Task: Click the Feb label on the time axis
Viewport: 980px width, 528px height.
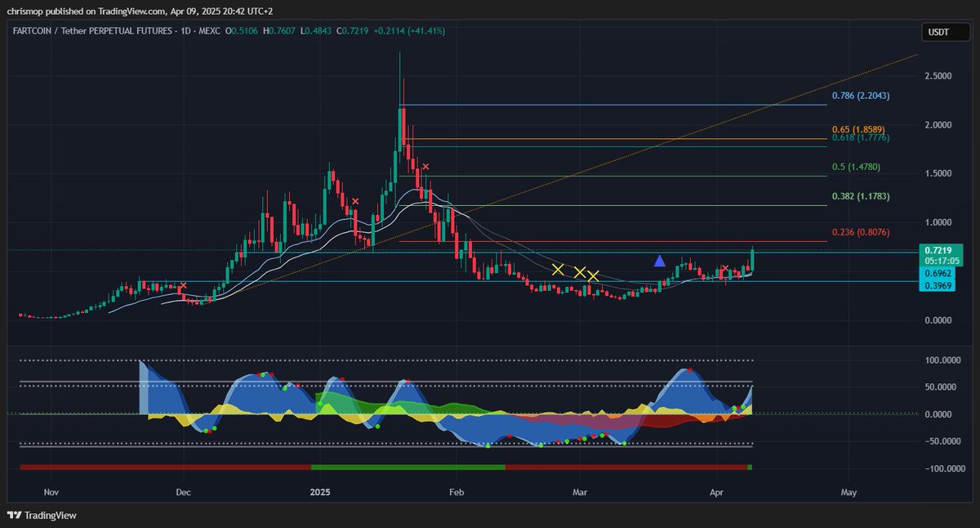Action: pos(456,493)
